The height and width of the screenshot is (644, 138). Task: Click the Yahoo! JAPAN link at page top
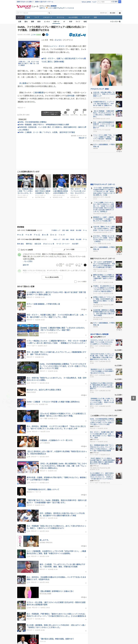click(x=86, y=2)
